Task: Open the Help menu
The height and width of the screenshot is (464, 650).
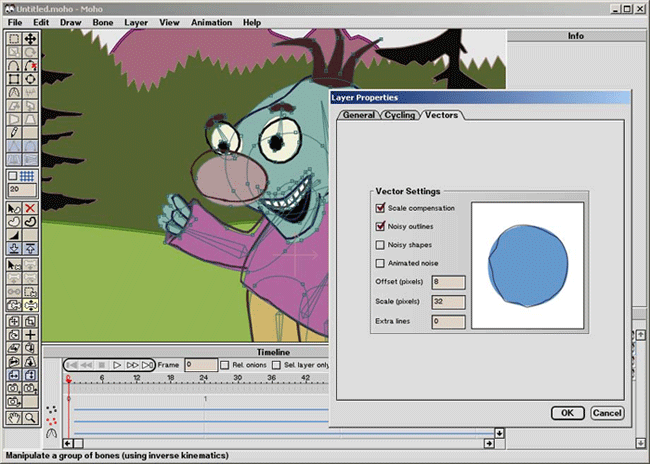Action: 252,22
